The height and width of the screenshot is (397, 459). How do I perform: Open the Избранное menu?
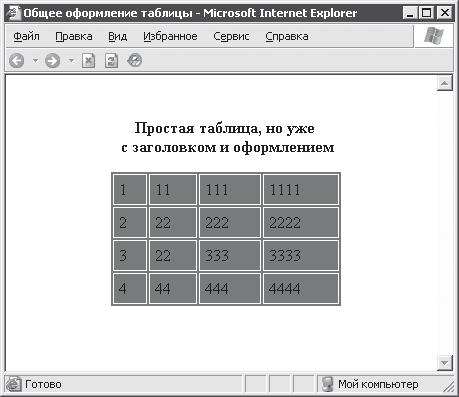(x=170, y=36)
